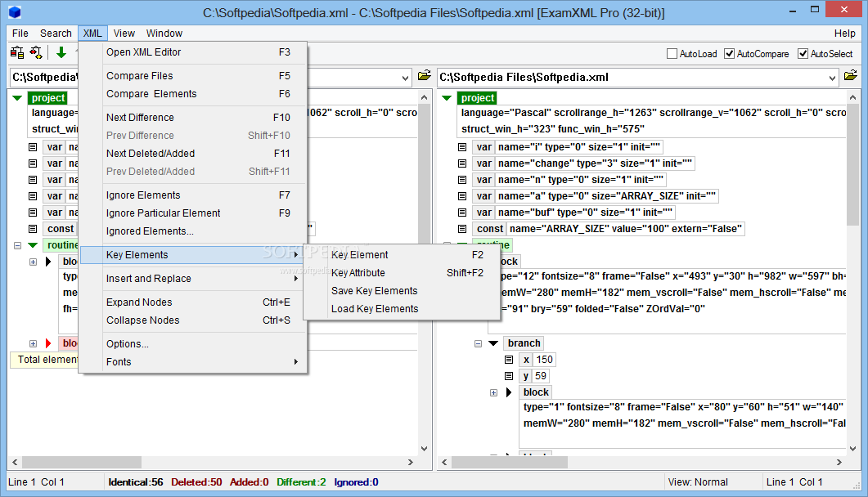Choose Open XML Editor

point(193,52)
